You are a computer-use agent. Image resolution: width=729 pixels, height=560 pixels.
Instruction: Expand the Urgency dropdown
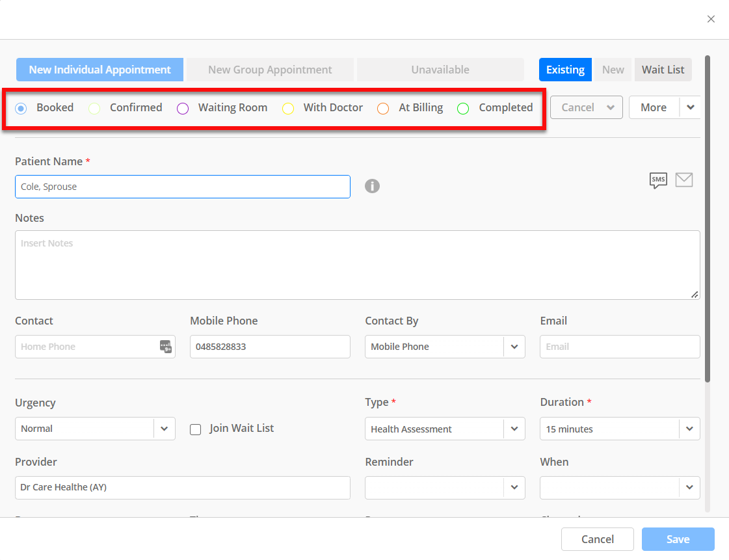point(165,429)
